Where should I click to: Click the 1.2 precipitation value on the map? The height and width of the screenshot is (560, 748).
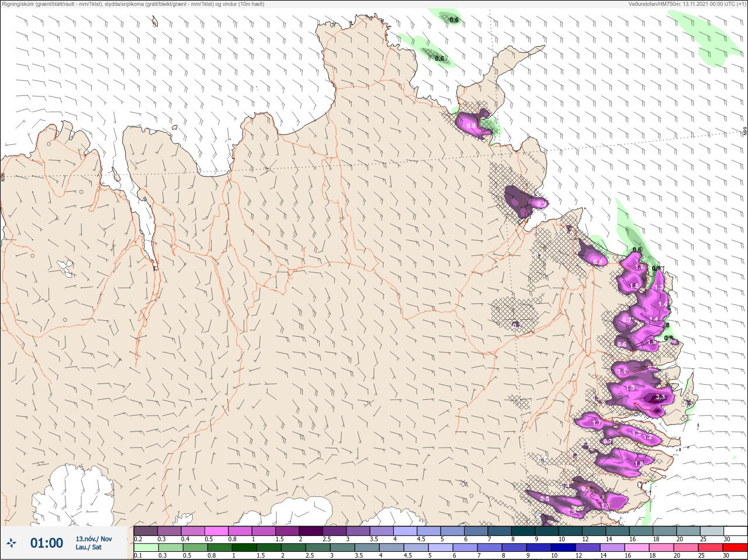point(647,437)
